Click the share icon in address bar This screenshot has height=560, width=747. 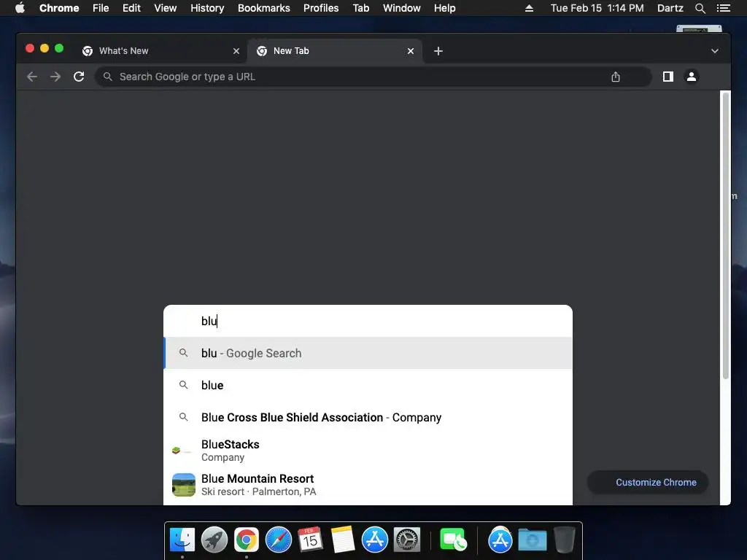point(616,77)
